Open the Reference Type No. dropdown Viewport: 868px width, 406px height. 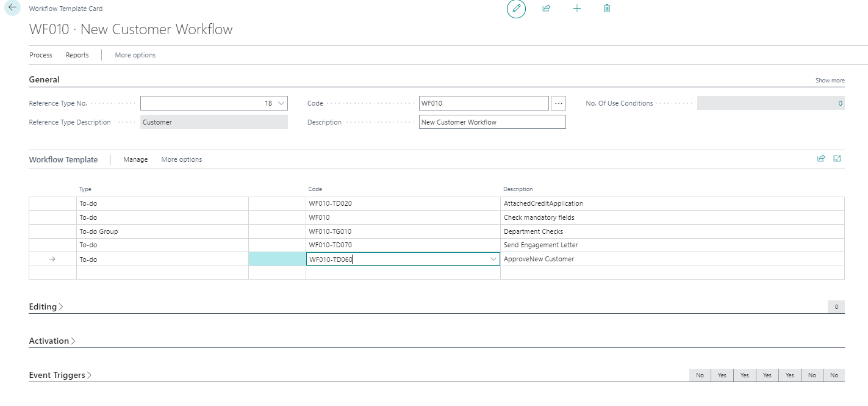click(x=281, y=103)
